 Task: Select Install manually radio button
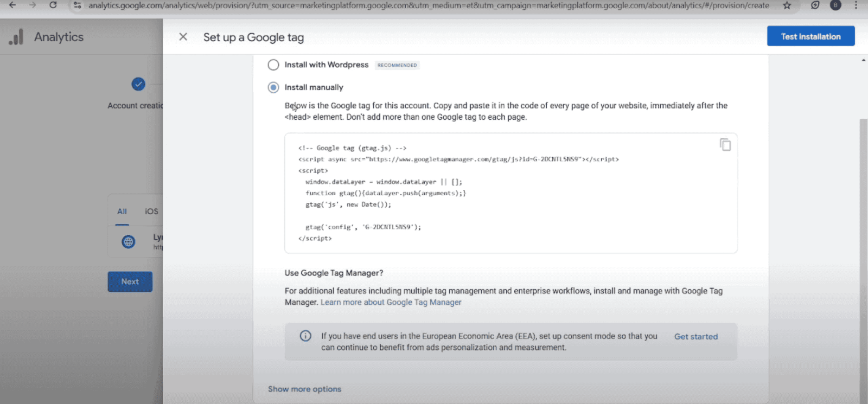click(273, 87)
